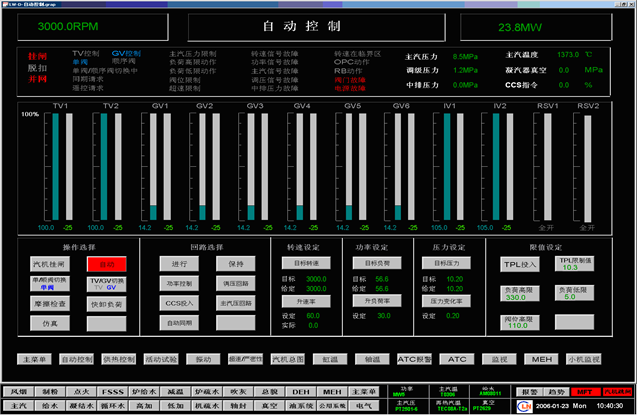This screenshot has width=637, height=415.
Task: Open the 目标压力 target pressure setting
Action: [x=446, y=263]
